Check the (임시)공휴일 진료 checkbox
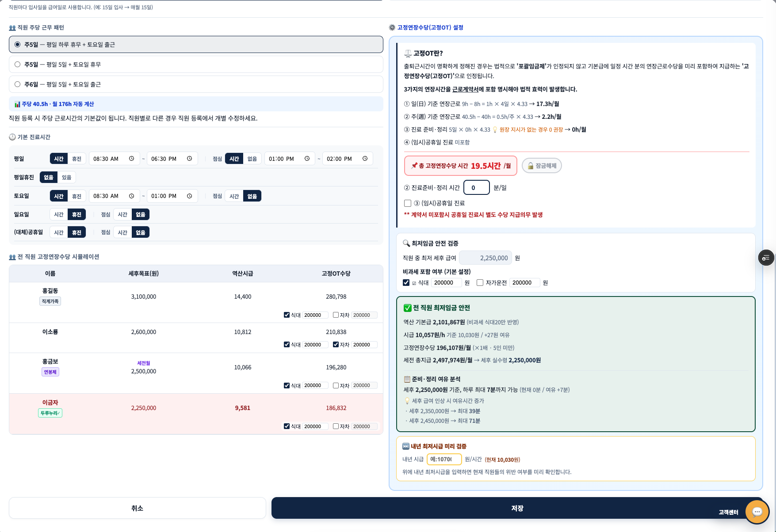Screen dimensions: 776x532 (x=408, y=203)
